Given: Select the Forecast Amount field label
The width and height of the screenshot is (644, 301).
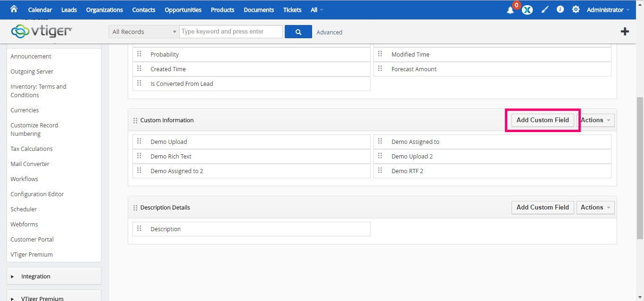Looking at the screenshot, I should [414, 69].
